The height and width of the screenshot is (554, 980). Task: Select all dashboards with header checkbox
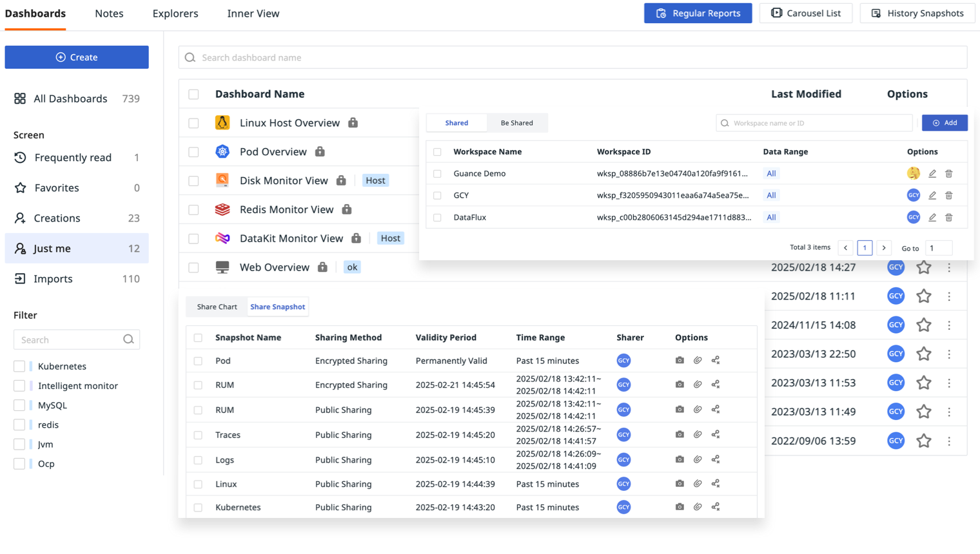[x=193, y=94]
